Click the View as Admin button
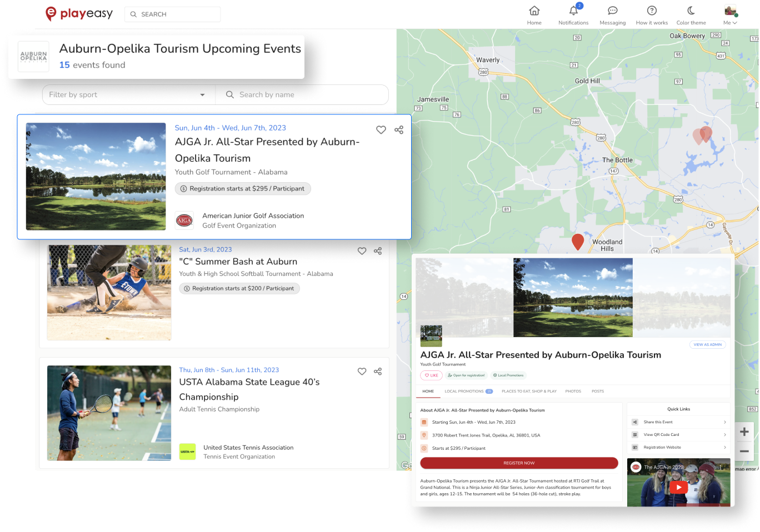Viewport: 760px width, 532px height. point(707,345)
